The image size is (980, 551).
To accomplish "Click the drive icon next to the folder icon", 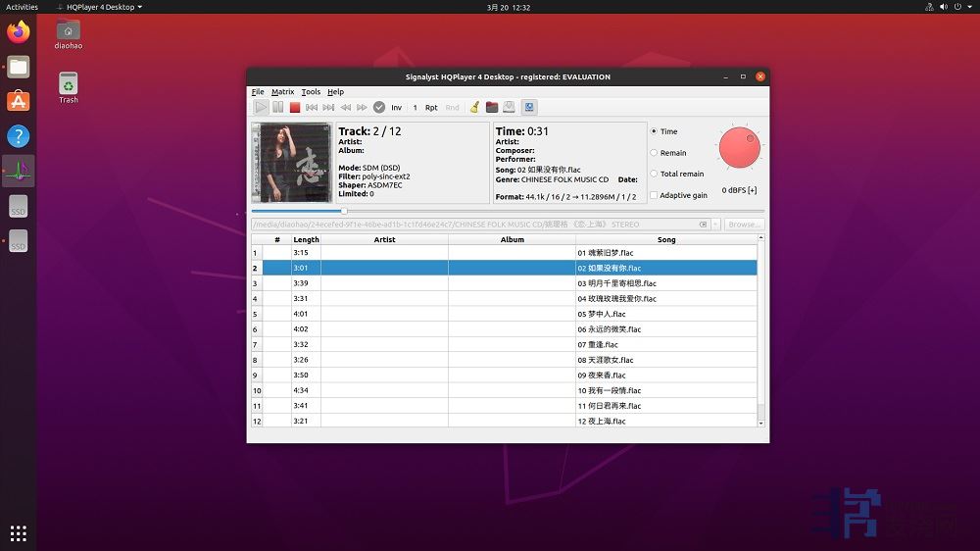I will tap(510, 108).
